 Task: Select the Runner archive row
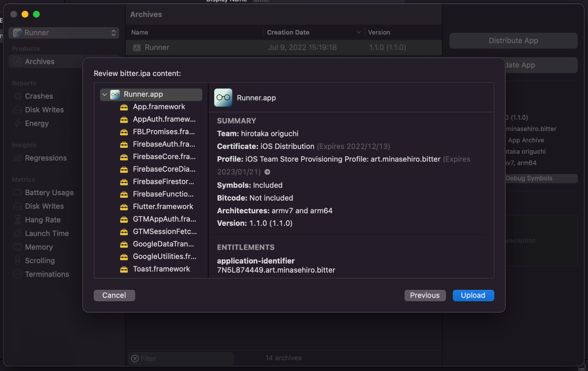284,47
